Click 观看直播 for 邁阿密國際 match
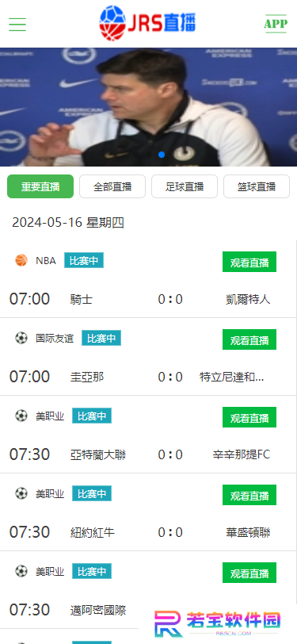 pyautogui.click(x=249, y=573)
